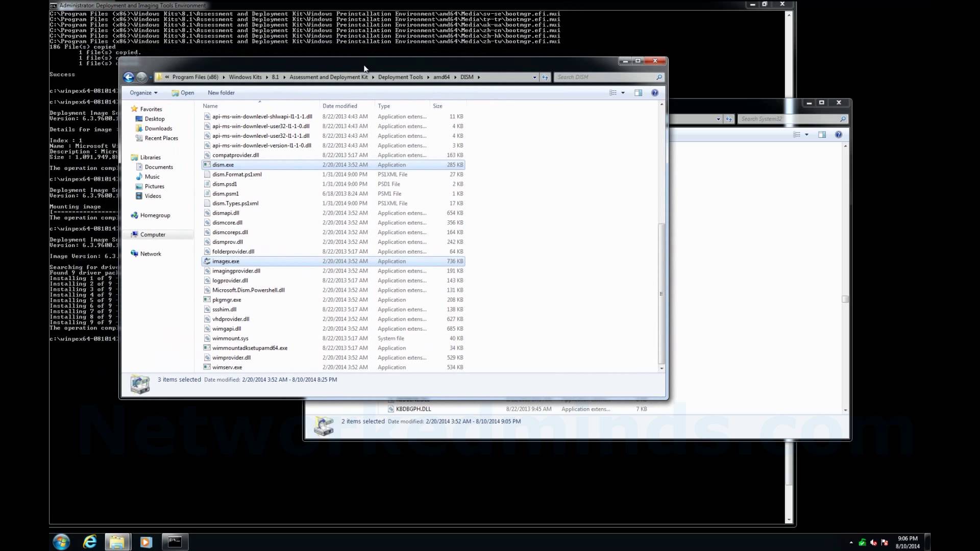Open the Documents library

pos(159,167)
